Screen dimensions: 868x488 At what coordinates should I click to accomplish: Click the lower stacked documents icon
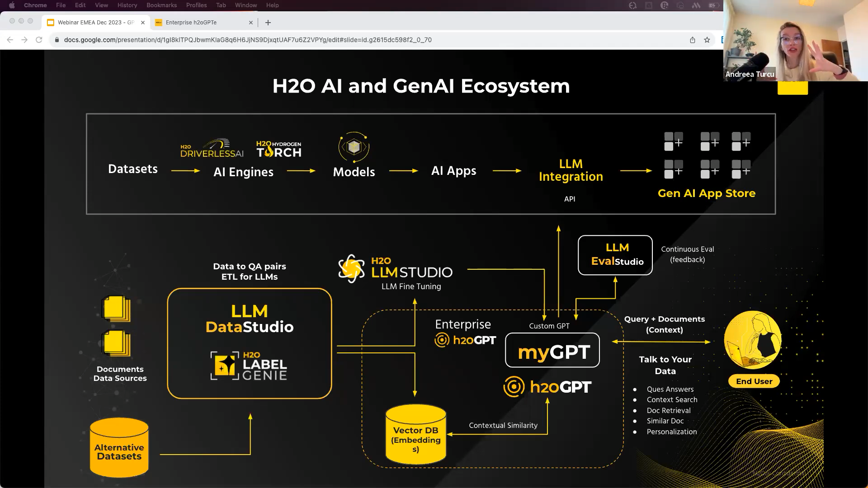(117, 343)
